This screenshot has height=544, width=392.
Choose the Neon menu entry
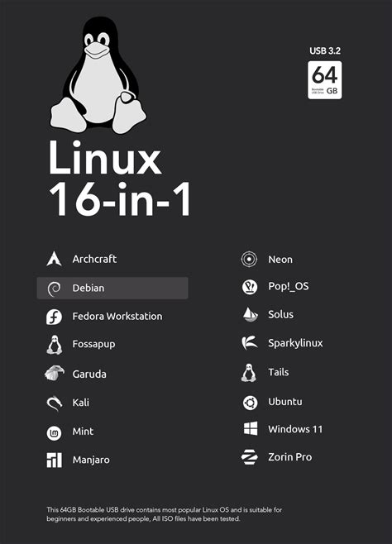280,260
